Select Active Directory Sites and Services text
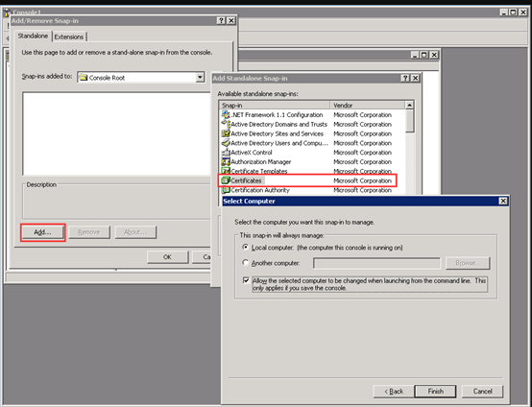The width and height of the screenshot is (532, 407). [278, 133]
